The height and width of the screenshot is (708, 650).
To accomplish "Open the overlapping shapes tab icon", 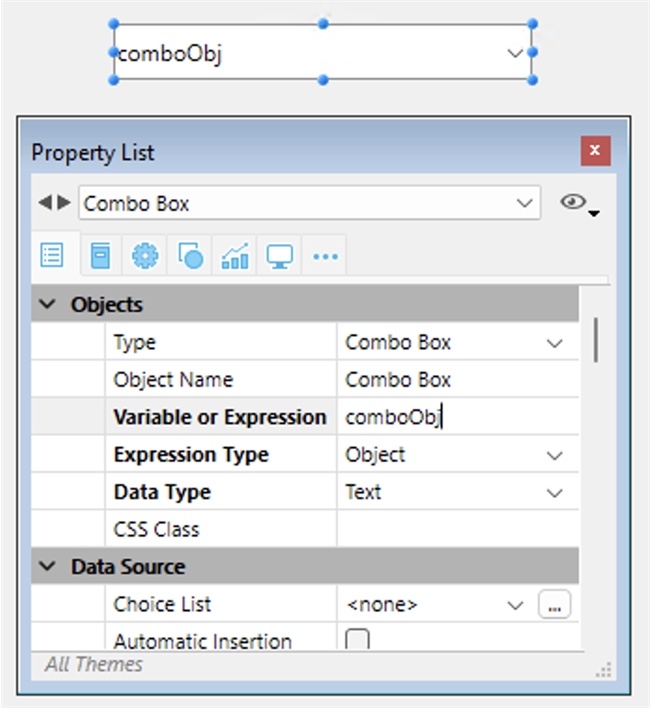I will pos(190,256).
